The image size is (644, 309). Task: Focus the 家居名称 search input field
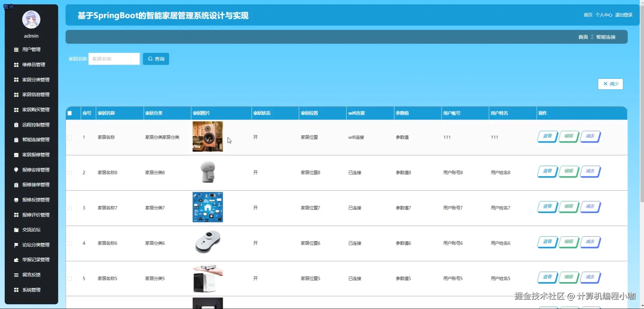114,59
